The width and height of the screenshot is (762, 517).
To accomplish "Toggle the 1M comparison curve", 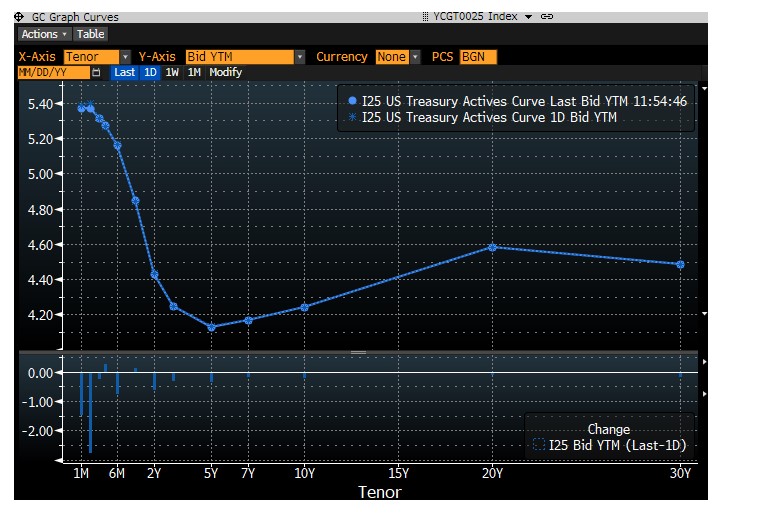I will [x=194, y=72].
